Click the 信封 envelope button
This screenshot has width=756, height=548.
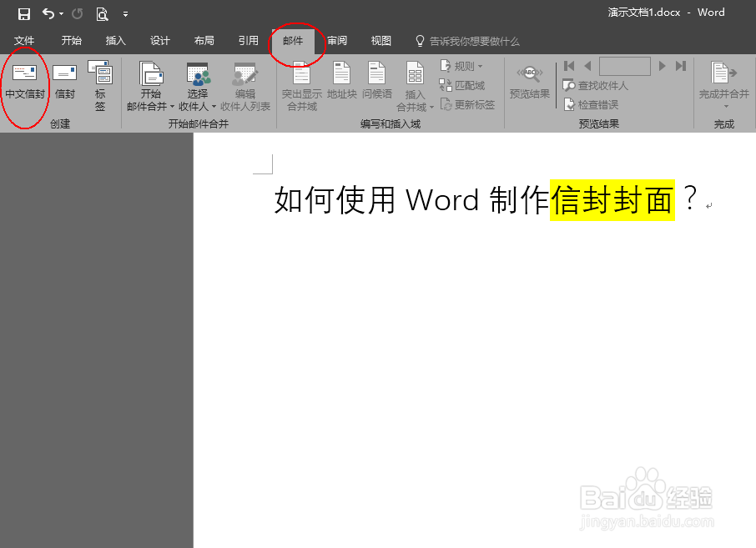coord(64,82)
